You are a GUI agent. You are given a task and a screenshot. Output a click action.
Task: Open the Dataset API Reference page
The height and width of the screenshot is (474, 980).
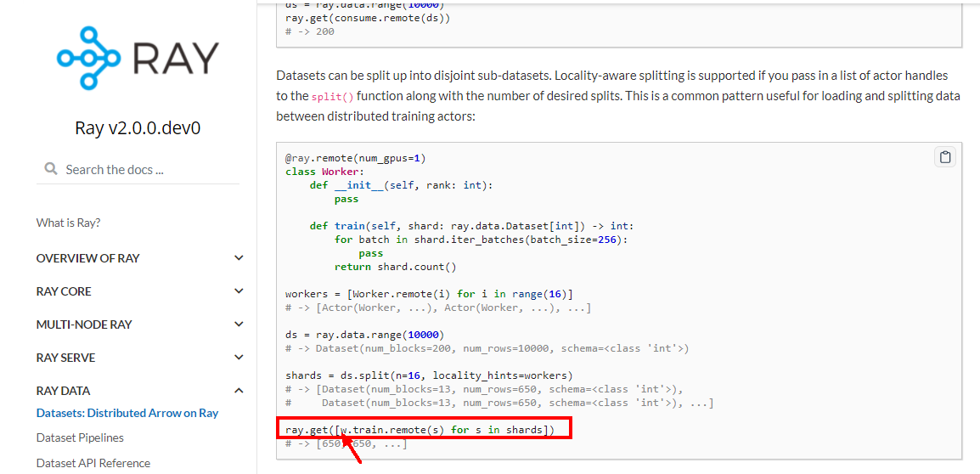93,463
